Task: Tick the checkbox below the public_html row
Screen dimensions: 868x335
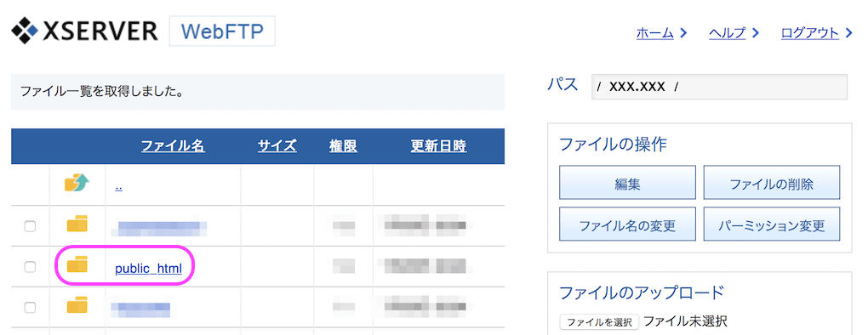Action: (30, 307)
